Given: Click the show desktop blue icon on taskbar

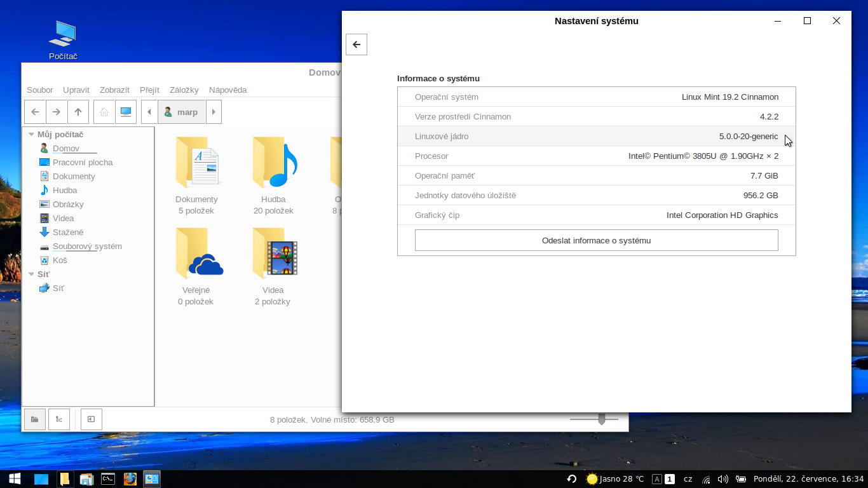Looking at the screenshot, I should coord(41,479).
